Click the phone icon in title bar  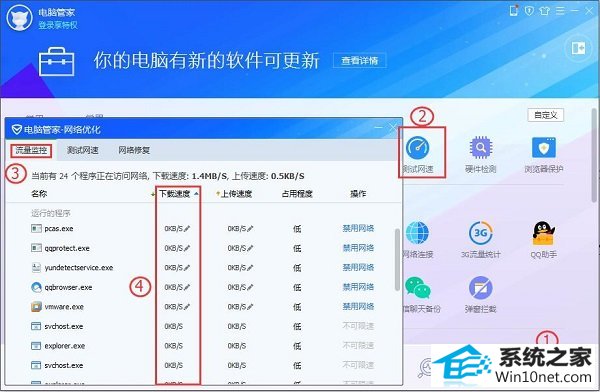pyautogui.click(x=514, y=11)
